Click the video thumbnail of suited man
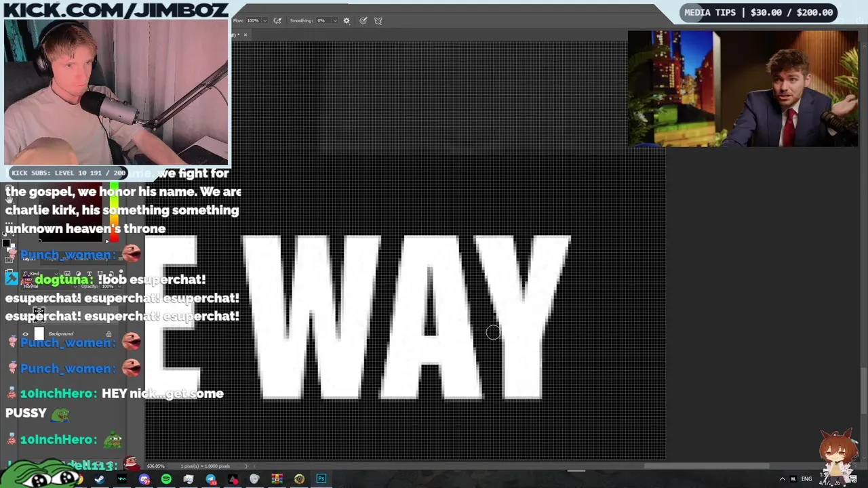The image size is (868, 488). coord(743,89)
